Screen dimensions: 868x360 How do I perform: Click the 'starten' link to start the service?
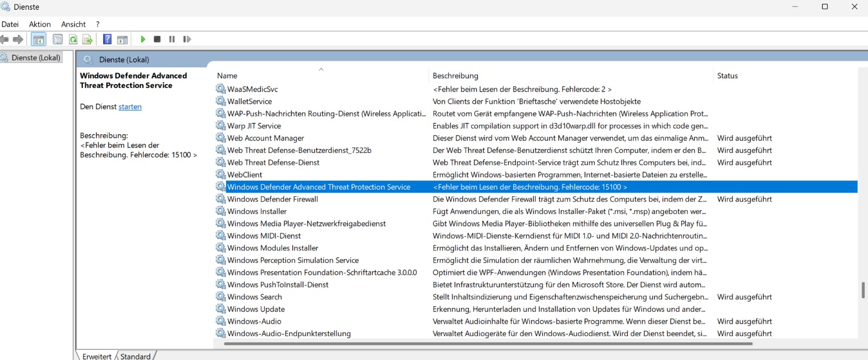point(130,107)
